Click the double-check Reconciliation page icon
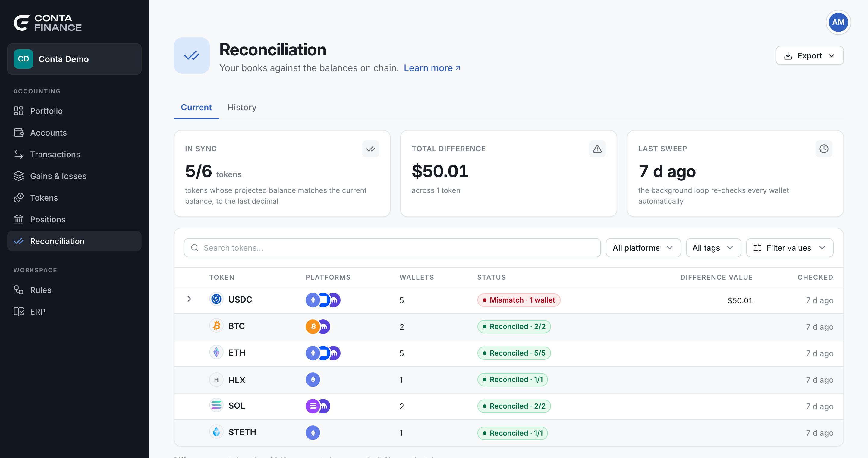 click(191, 55)
